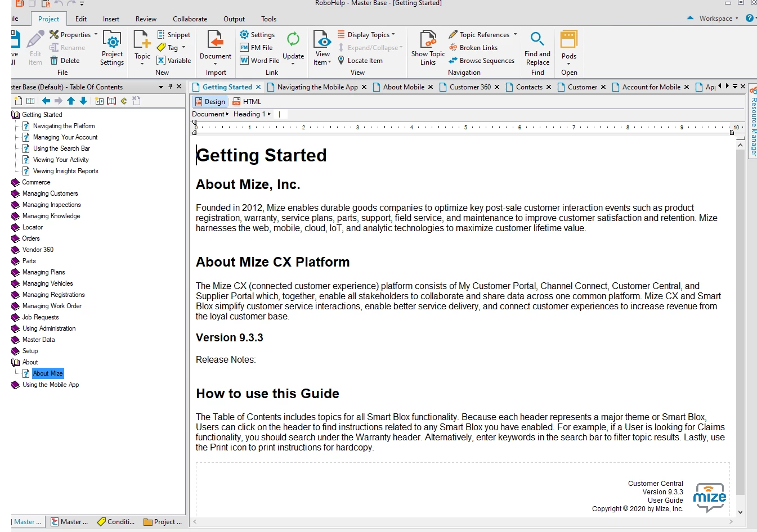Open the Collaborate ribbon tab

(190, 19)
